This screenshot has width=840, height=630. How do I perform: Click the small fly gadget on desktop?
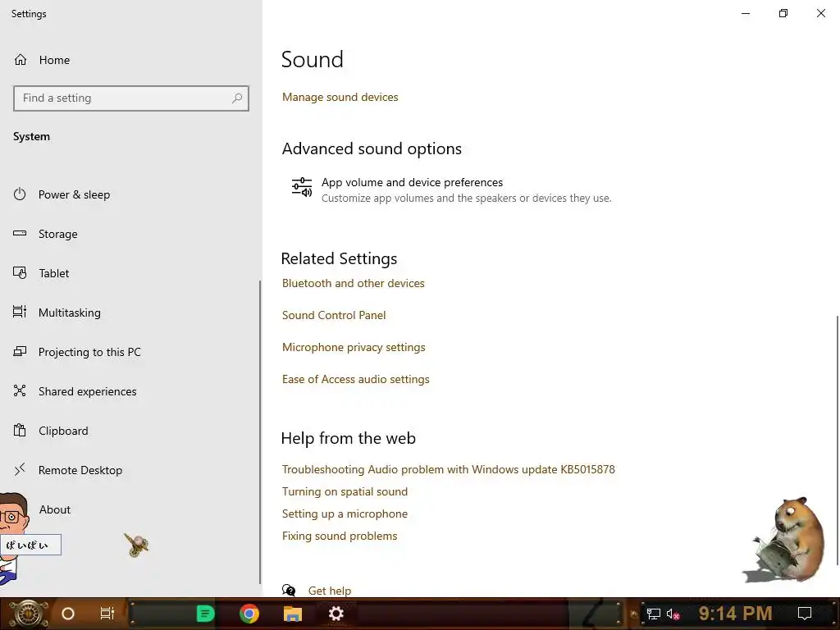point(137,545)
